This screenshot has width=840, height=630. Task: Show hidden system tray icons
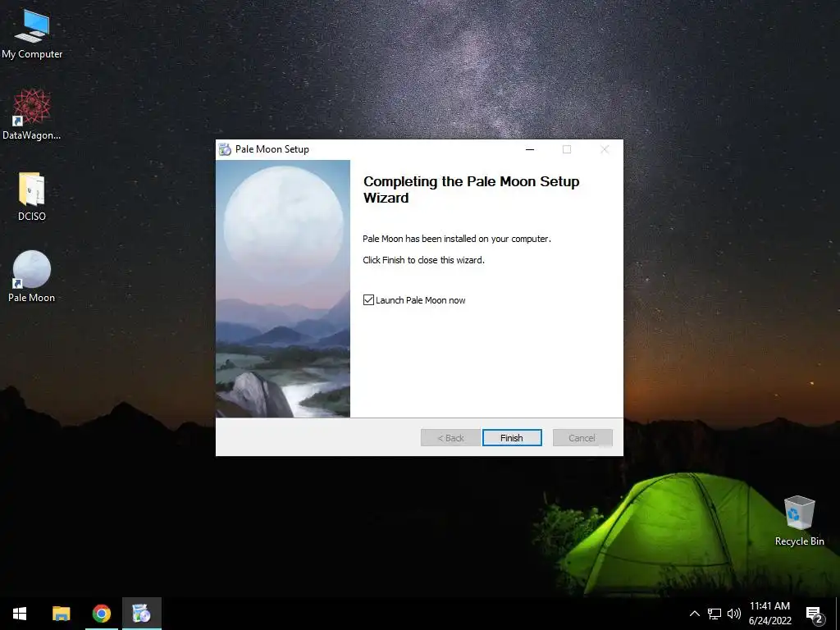tap(694, 614)
